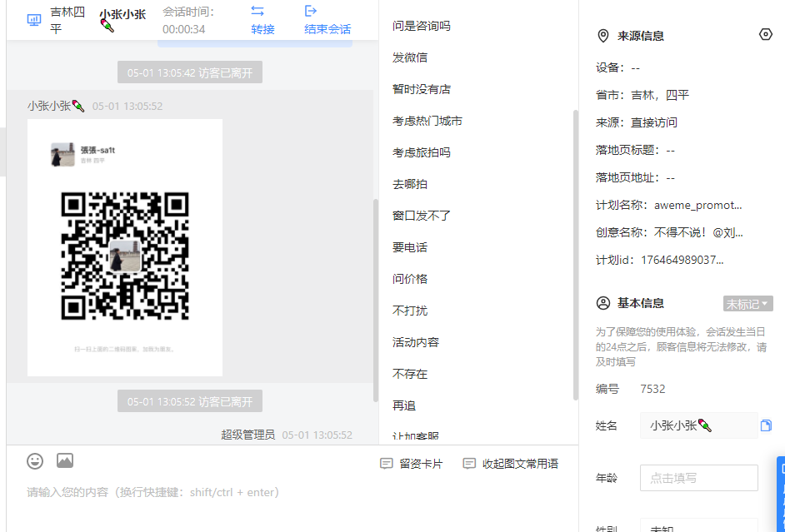Viewport: 785px width, 532px height.
Task: Select quick reply 发微信
Action: pos(410,57)
